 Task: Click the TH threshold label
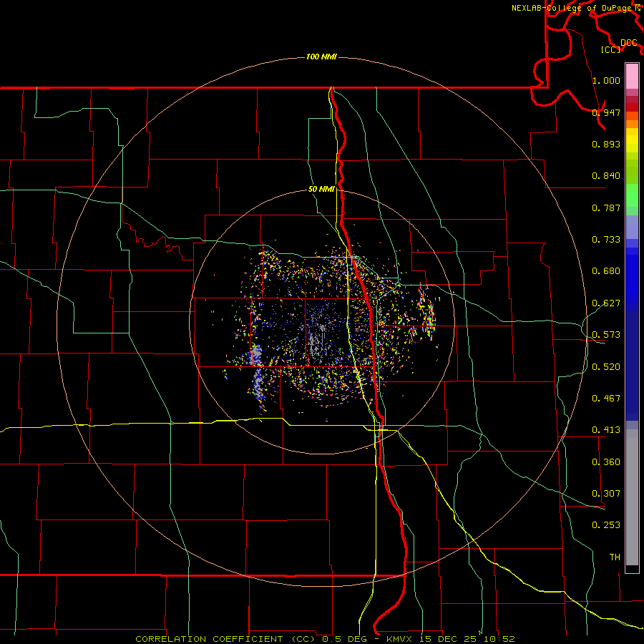click(615, 557)
